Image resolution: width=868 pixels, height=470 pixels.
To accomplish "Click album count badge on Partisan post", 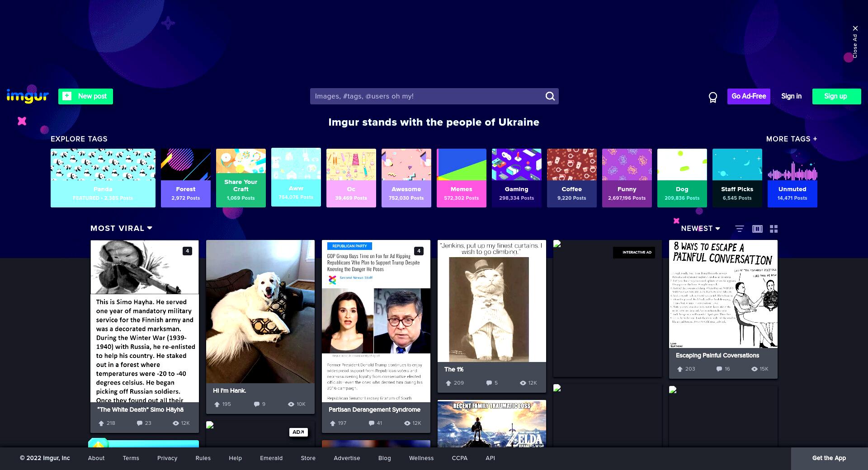I will click(x=419, y=251).
